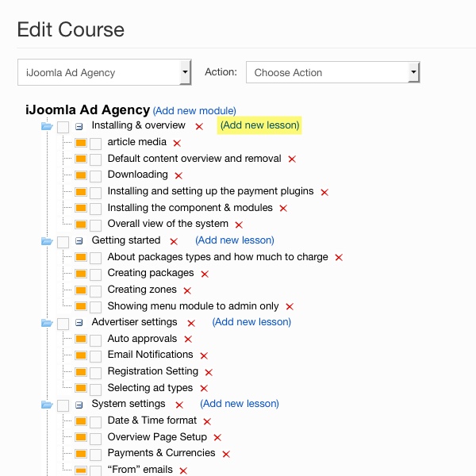Open the Selecting ad types lesson

150,388
